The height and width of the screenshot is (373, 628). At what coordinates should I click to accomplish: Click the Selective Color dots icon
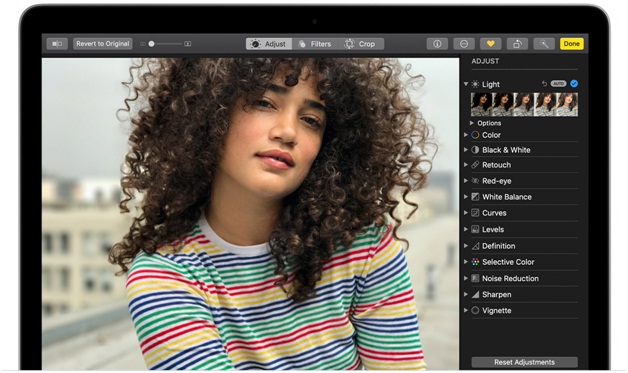pos(475,262)
